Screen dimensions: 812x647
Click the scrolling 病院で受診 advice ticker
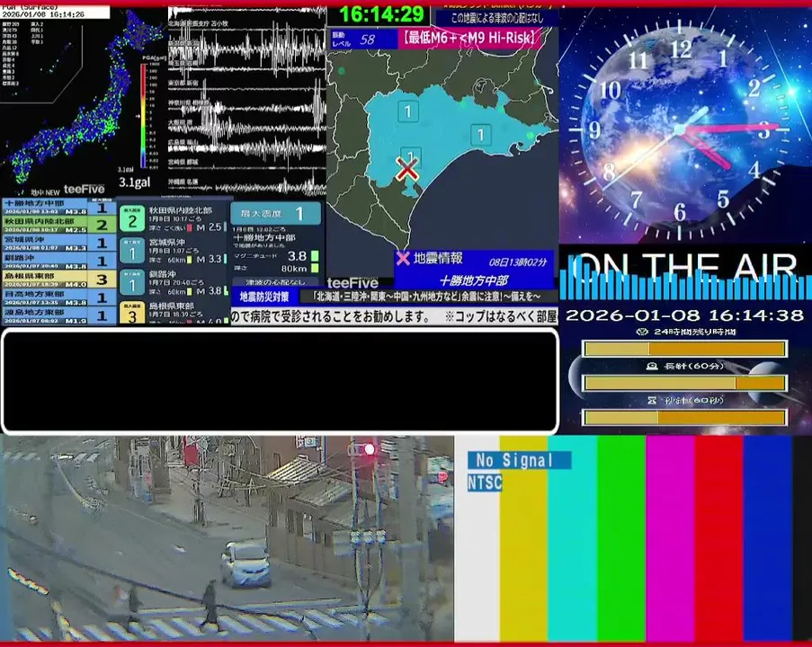click(395, 316)
